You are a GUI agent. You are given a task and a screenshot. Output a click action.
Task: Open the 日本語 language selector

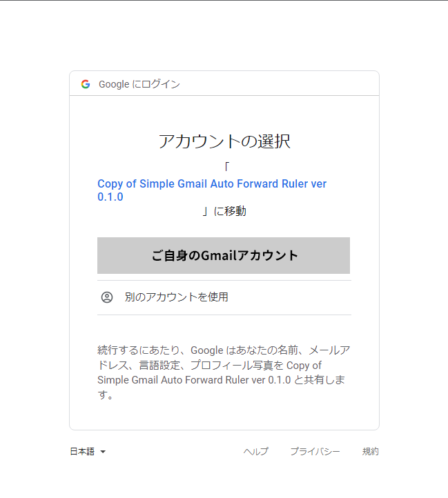coord(83,452)
